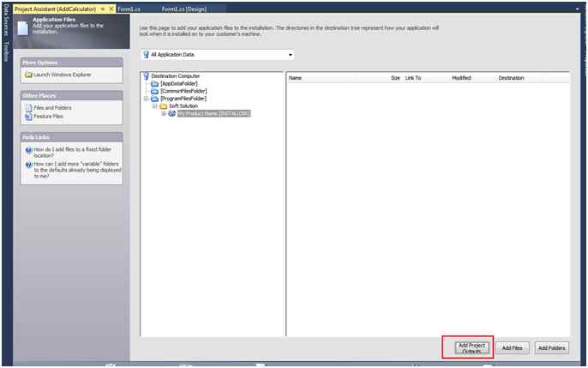Close the Project Assistant tab with its X
This screenshot has height=368, width=588.
pos(111,9)
